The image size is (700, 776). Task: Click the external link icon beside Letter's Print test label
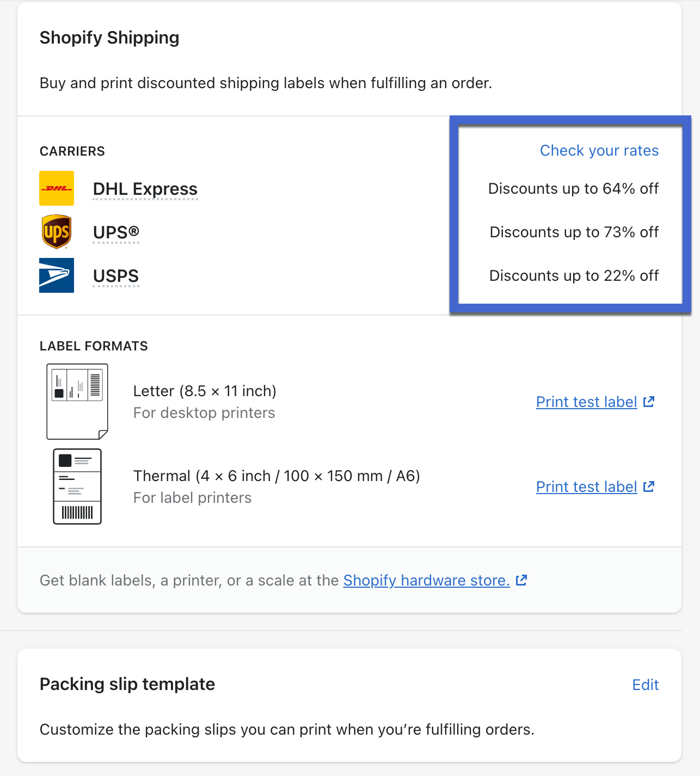pos(649,401)
